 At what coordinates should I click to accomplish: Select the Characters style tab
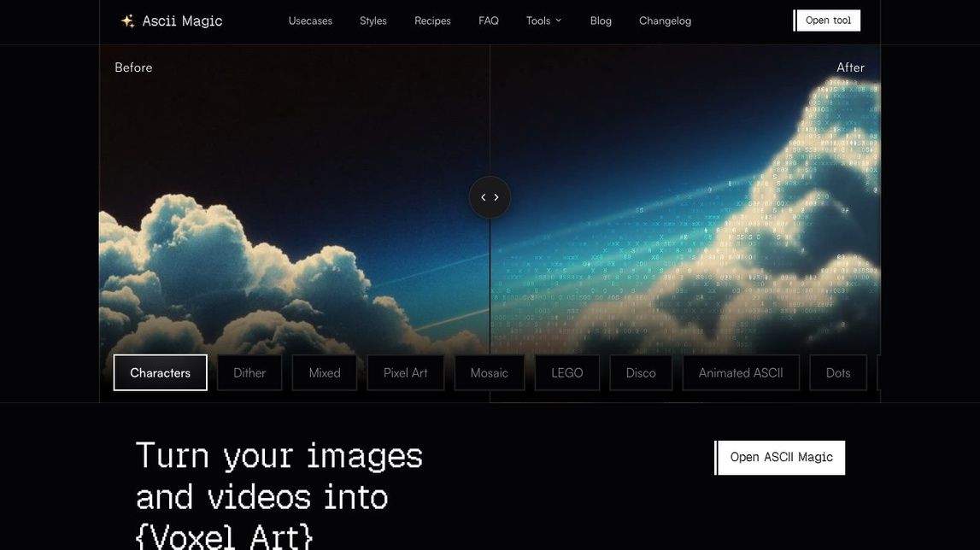tap(160, 372)
